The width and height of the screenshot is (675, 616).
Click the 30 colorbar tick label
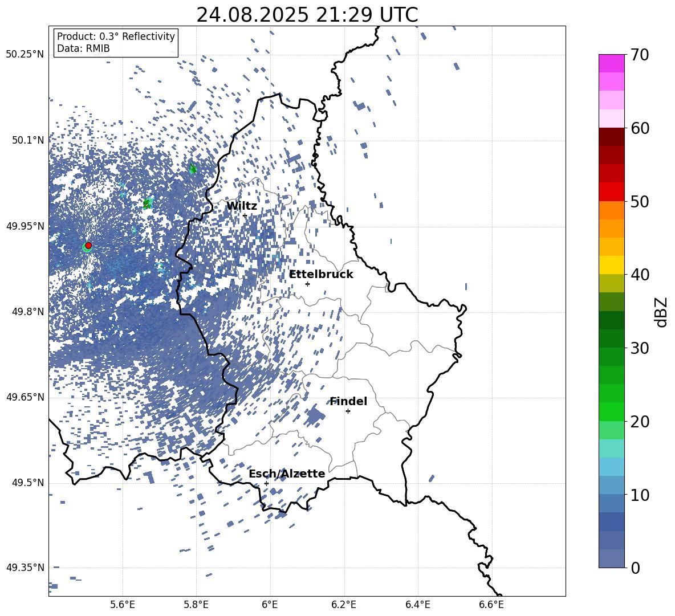pos(640,348)
